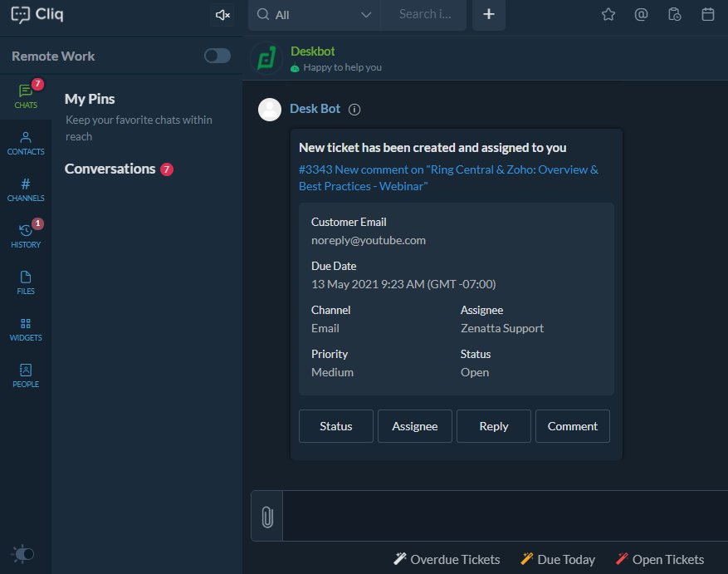
Task: Open the Chats section
Action: (26, 96)
